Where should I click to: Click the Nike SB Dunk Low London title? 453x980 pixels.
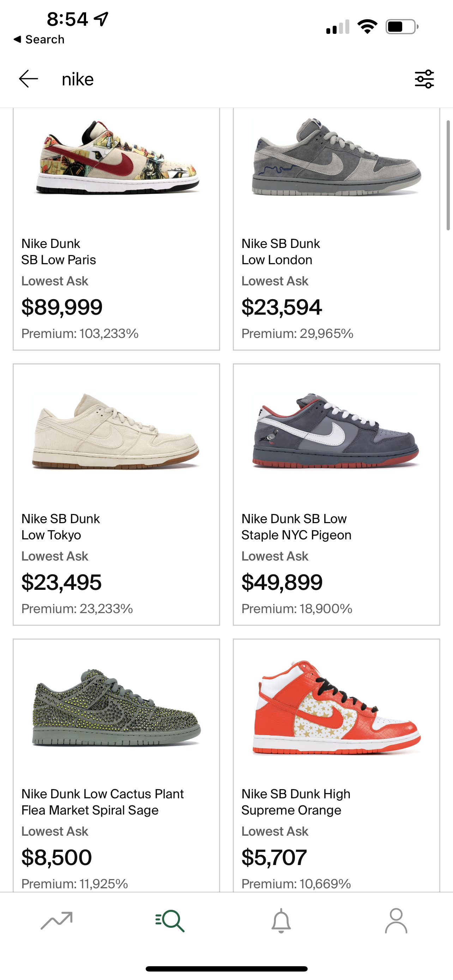coord(281,252)
